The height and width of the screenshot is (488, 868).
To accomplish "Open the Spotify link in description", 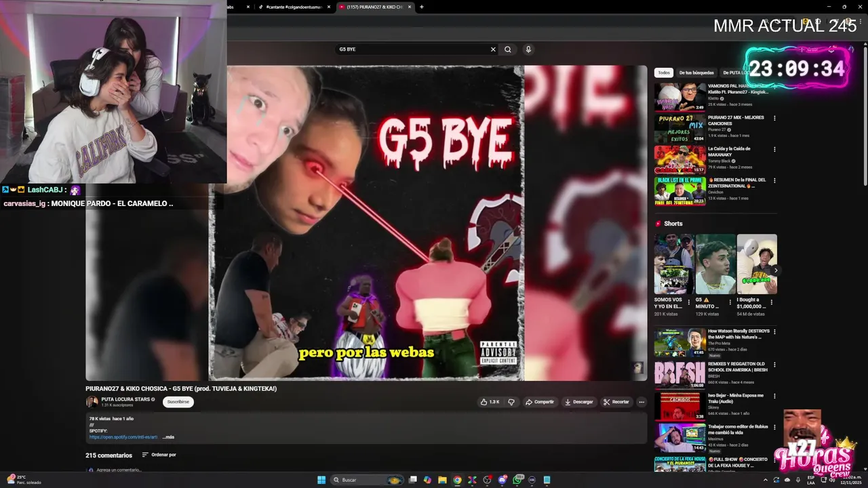I will 123,437.
